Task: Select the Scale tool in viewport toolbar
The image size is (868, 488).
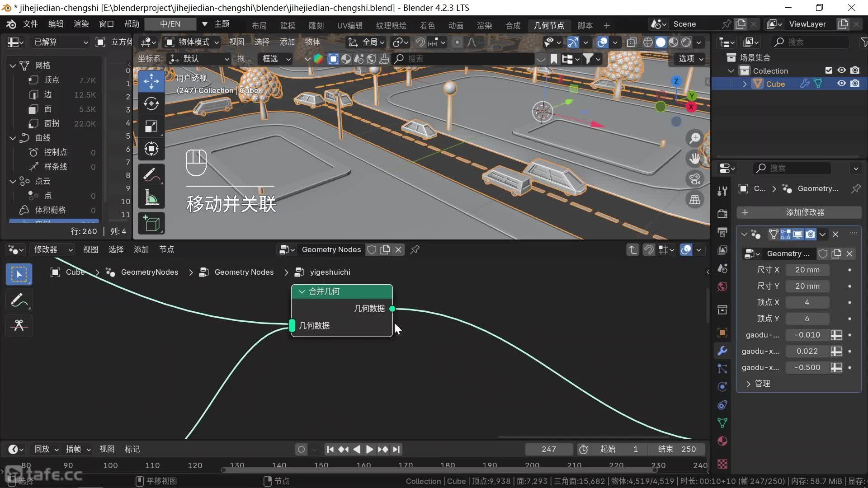Action: click(x=151, y=126)
